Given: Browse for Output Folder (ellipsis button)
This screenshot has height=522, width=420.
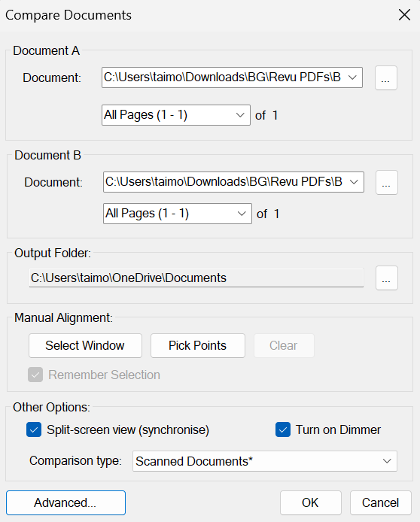Looking at the screenshot, I should [x=387, y=278].
